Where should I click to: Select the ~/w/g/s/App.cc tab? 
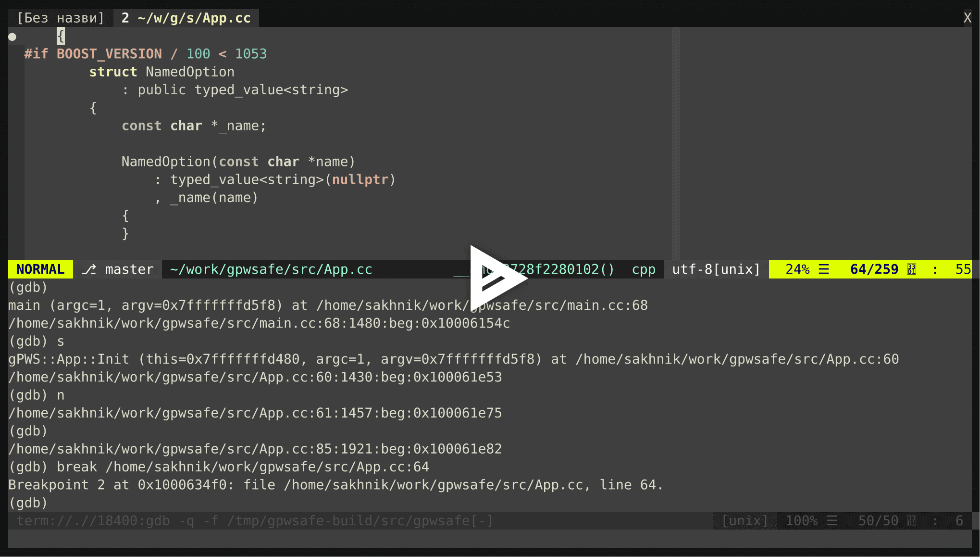click(x=186, y=18)
